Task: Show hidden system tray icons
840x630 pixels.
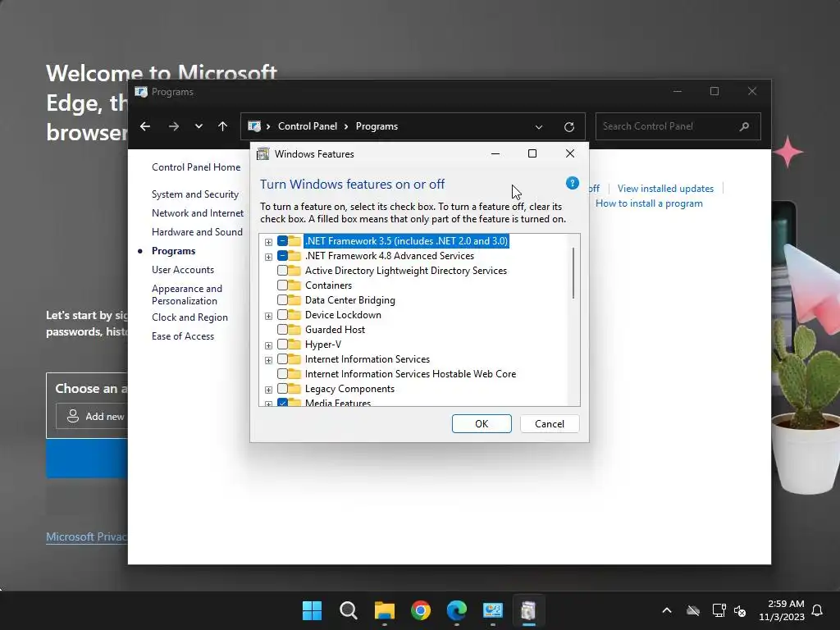Action: tap(666, 610)
